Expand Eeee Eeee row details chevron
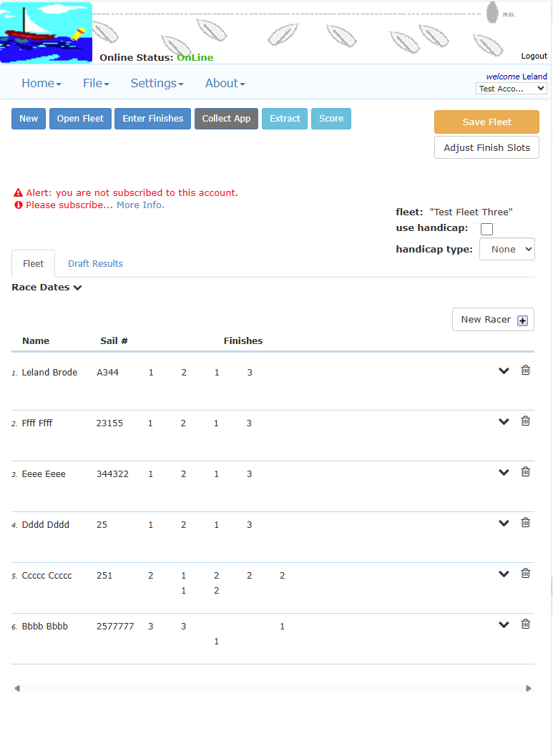The height and width of the screenshot is (756, 553). (x=504, y=472)
